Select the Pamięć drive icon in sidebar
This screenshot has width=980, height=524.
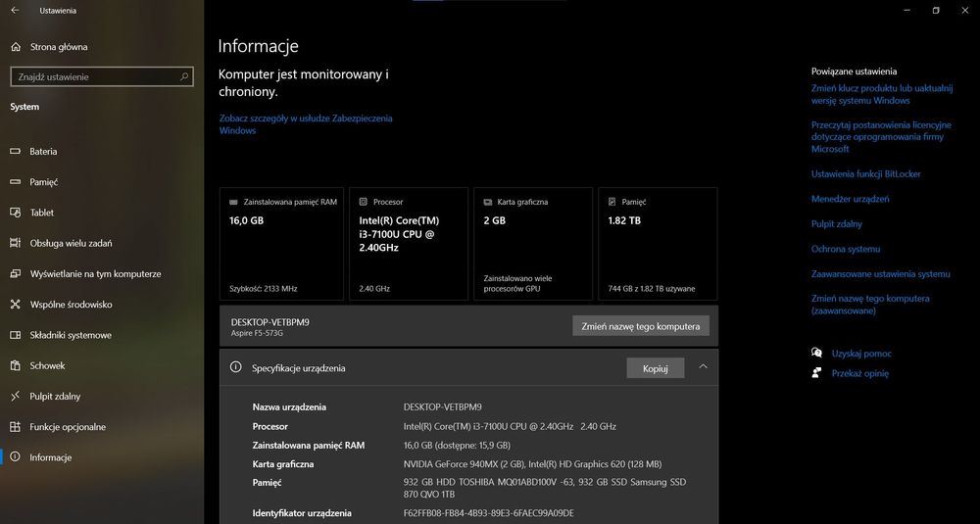click(16, 182)
